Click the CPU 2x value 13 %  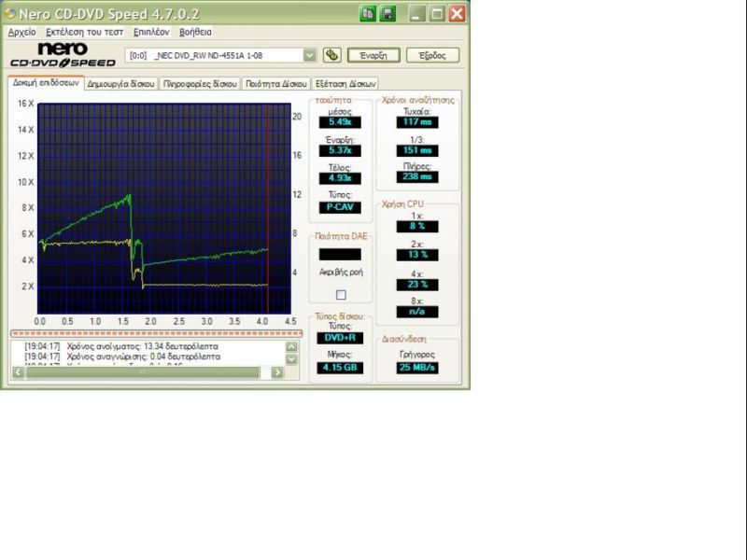417,255
